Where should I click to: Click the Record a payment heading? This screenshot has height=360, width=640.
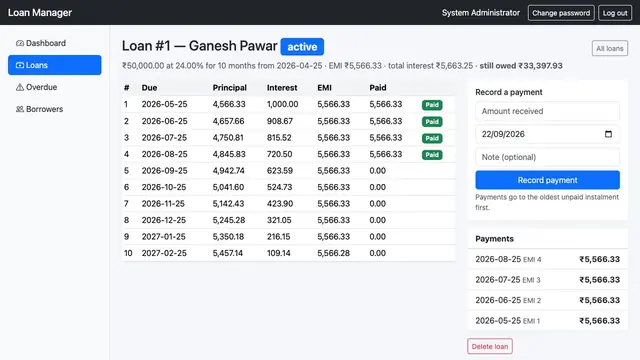coord(509,92)
